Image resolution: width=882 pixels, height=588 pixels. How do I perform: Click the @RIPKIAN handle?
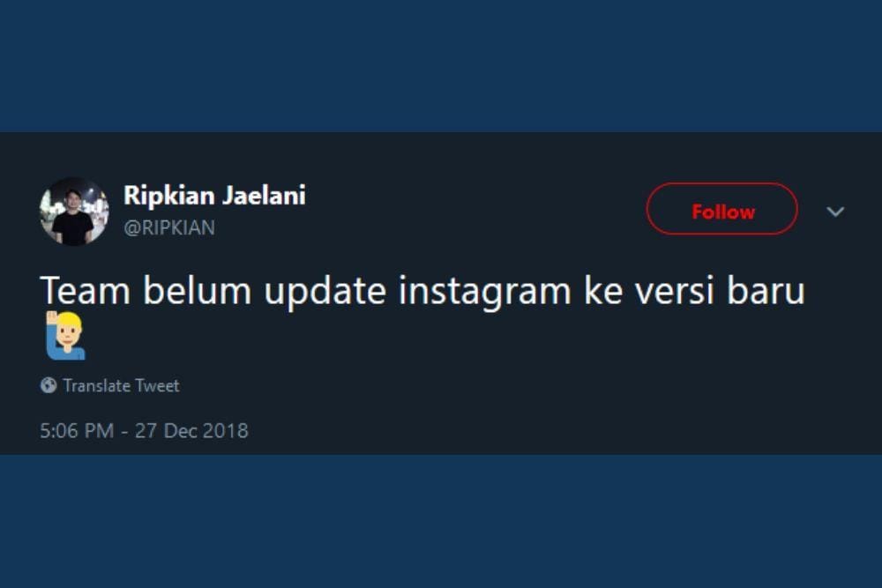point(168,228)
